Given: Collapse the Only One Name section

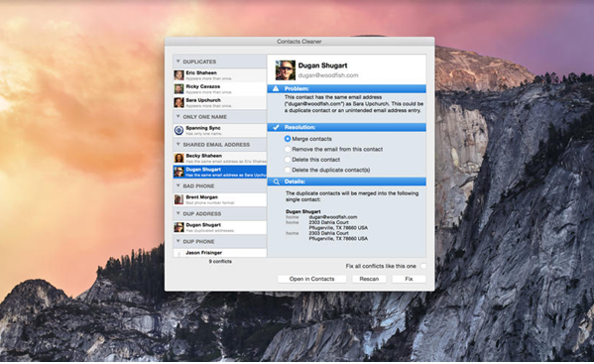Looking at the screenshot, I should (x=178, y=117).
